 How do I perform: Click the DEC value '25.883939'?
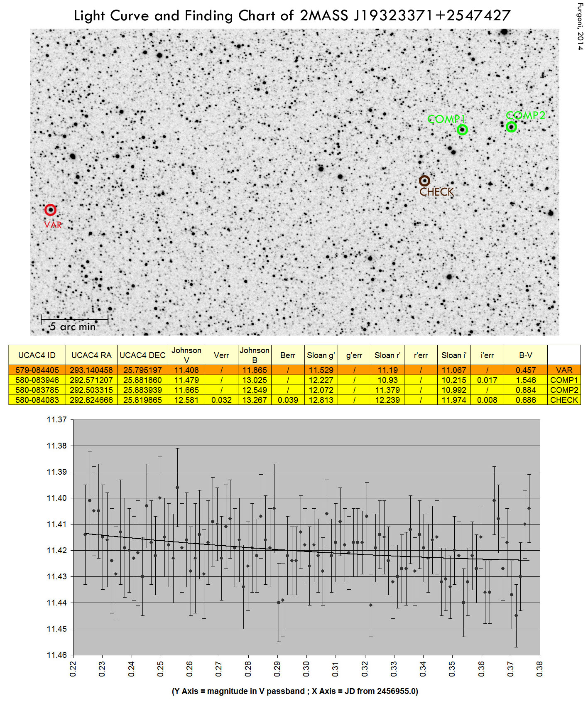[142, 390]
